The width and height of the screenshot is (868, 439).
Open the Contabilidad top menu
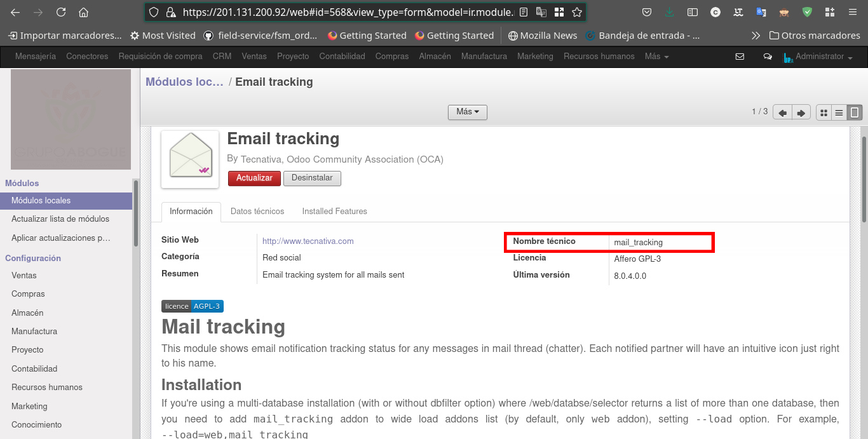(x=342, y=57)
